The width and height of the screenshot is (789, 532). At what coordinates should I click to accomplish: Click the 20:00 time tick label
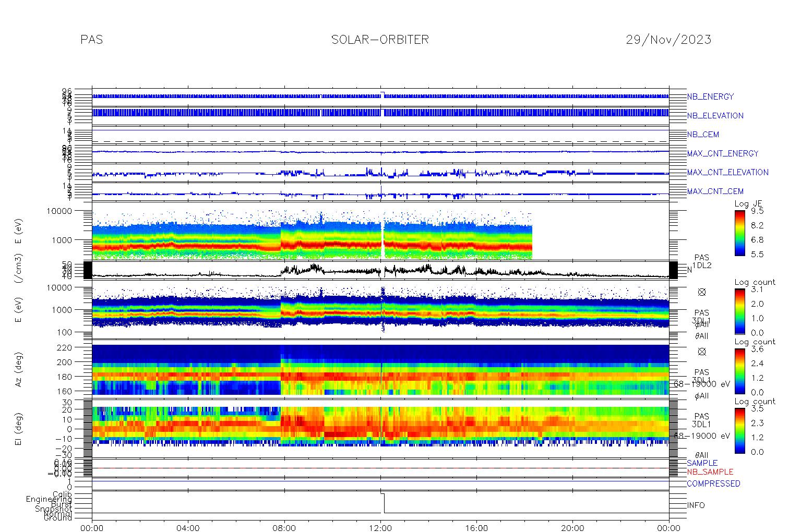572,528
